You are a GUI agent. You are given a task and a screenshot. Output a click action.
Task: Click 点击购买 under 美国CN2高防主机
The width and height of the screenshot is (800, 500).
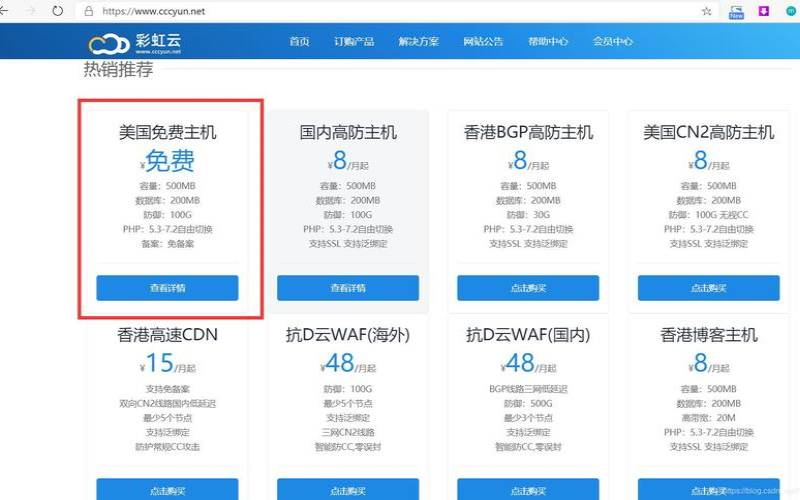pos(709,288)
